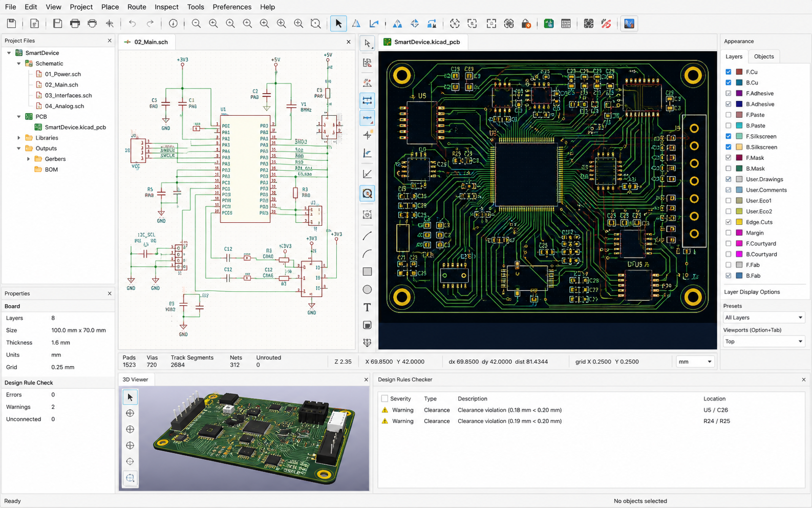This screenshot has height=508, width=812.
Task: Select the R24 / R25 clearance warning row
Action: tap(591, 421)
